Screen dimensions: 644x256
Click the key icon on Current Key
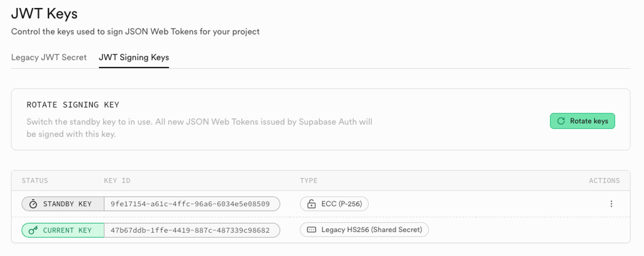(x=33, y=230)
